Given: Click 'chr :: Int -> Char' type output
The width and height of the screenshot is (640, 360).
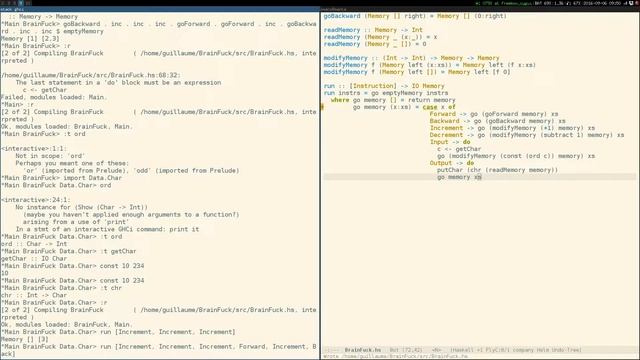Looking at the screenshot, I should [x=34, y=295].
